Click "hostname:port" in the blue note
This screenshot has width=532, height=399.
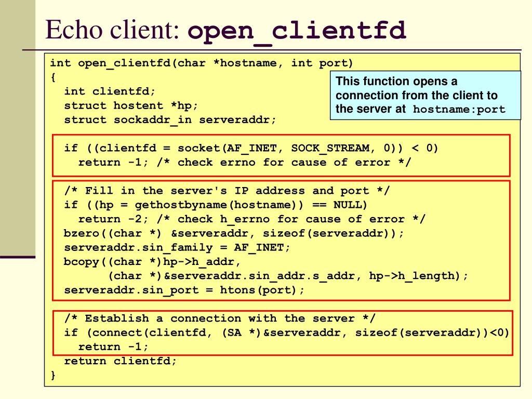coord(459,110)
